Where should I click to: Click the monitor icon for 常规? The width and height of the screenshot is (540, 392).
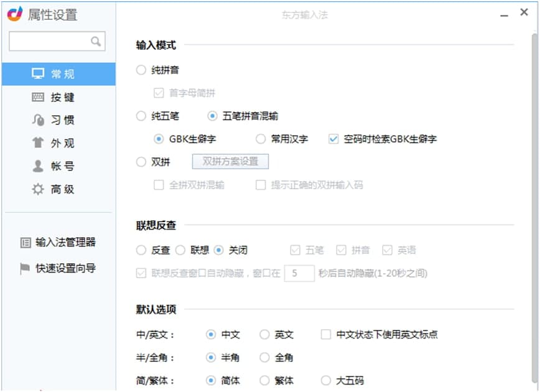(38, 74)
